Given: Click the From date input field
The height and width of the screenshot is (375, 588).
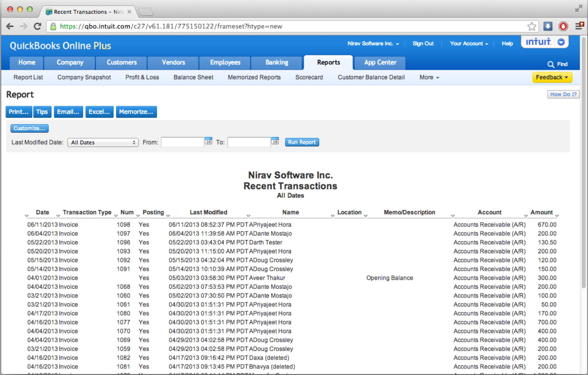Looking at the screenshot, I should tap(183, 142).
